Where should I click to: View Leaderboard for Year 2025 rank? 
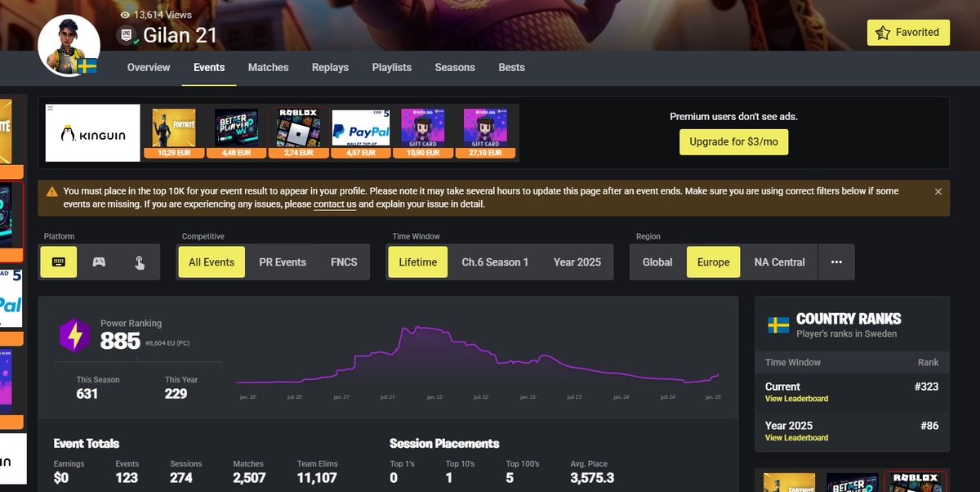(x=796, y=438)
